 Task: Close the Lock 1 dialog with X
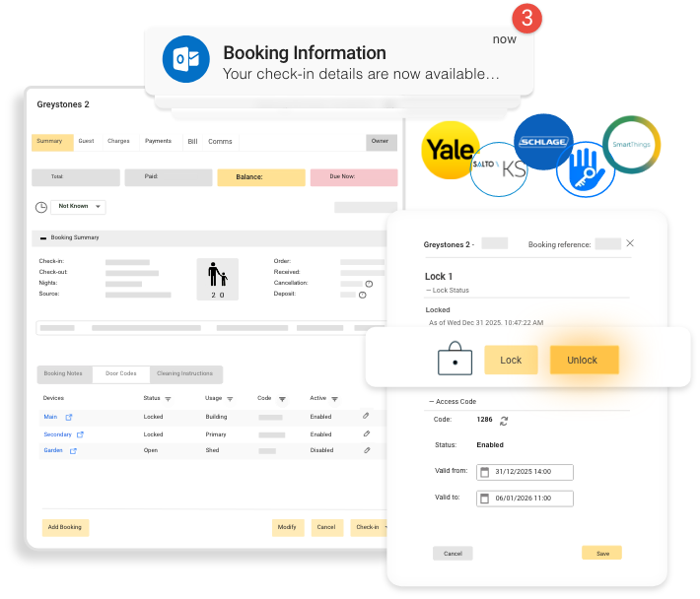click(x=630, y=243)
